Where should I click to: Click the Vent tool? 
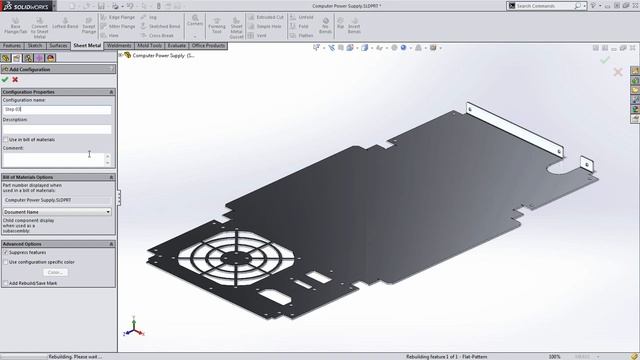(258, 36)
